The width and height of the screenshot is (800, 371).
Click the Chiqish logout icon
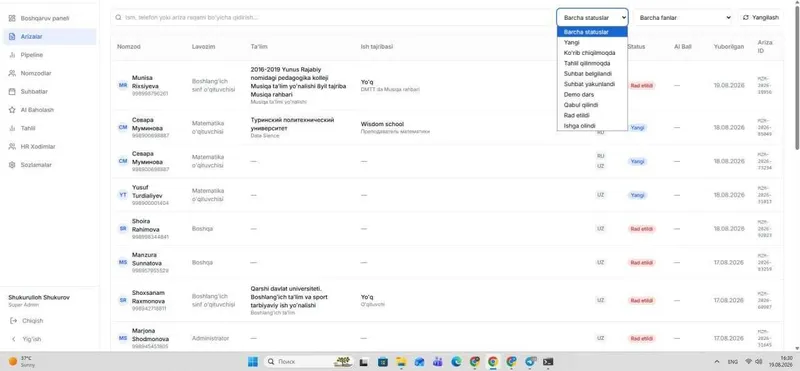(x=14, y=321)
